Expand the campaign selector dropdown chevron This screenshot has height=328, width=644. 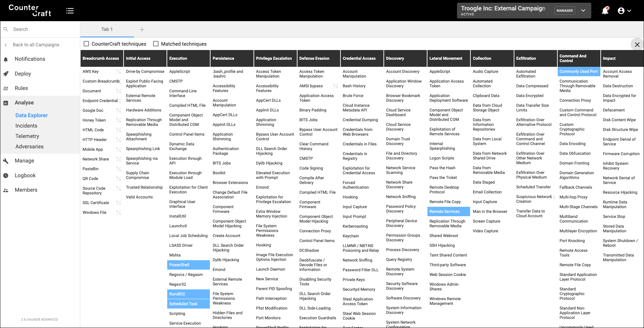583,10
